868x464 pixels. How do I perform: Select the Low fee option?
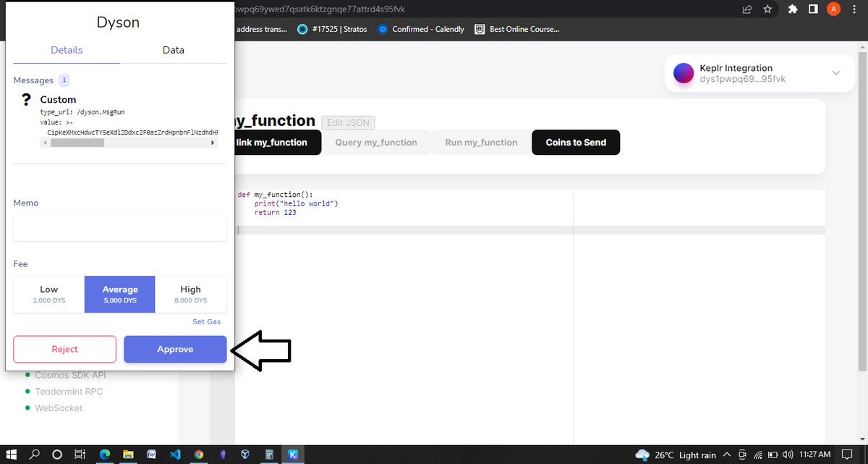[x=49, y=294]
